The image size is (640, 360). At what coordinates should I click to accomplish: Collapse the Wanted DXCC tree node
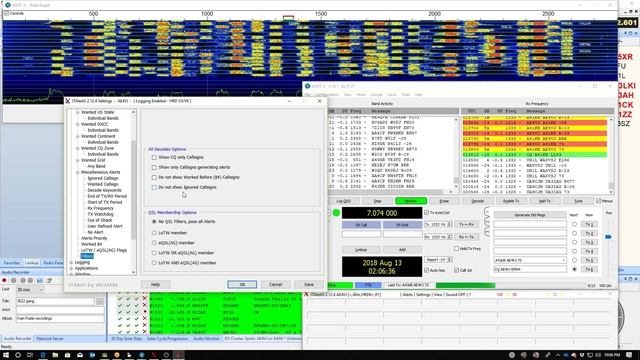coord(77,124)
